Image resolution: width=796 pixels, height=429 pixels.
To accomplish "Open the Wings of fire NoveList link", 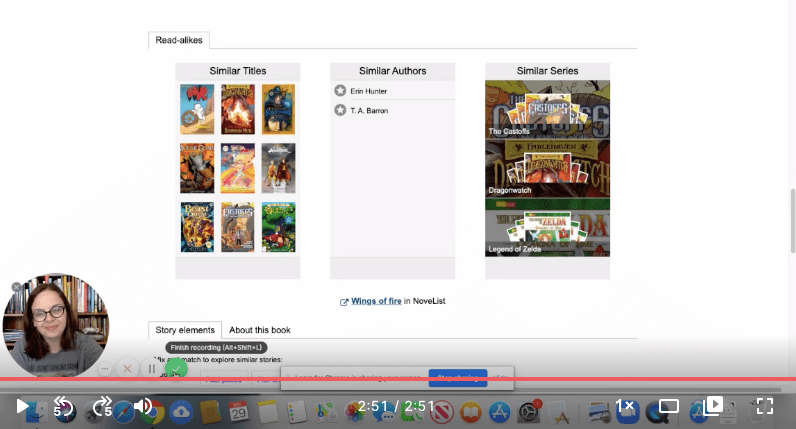I will click(x=376, y=301).
